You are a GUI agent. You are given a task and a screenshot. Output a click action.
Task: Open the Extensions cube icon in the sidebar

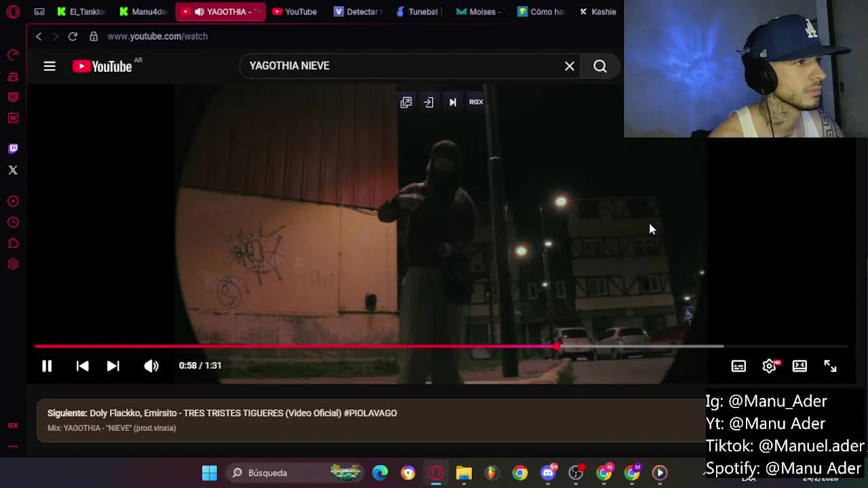click(13, 243)
